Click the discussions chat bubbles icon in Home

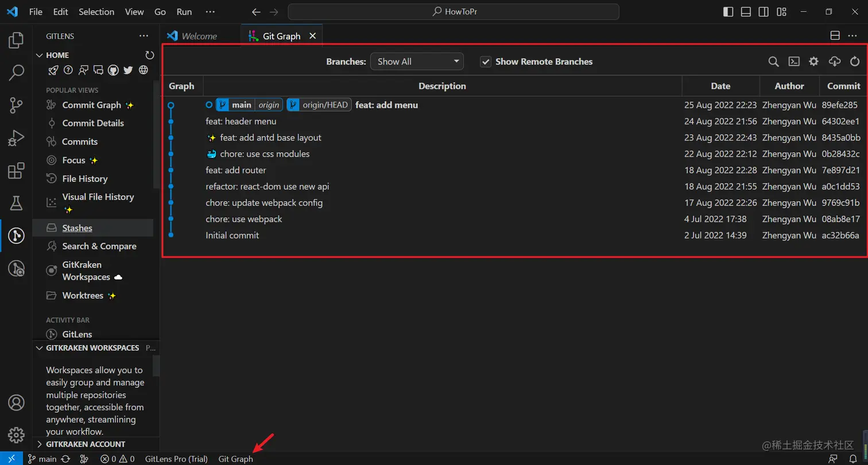coord(98,70)
